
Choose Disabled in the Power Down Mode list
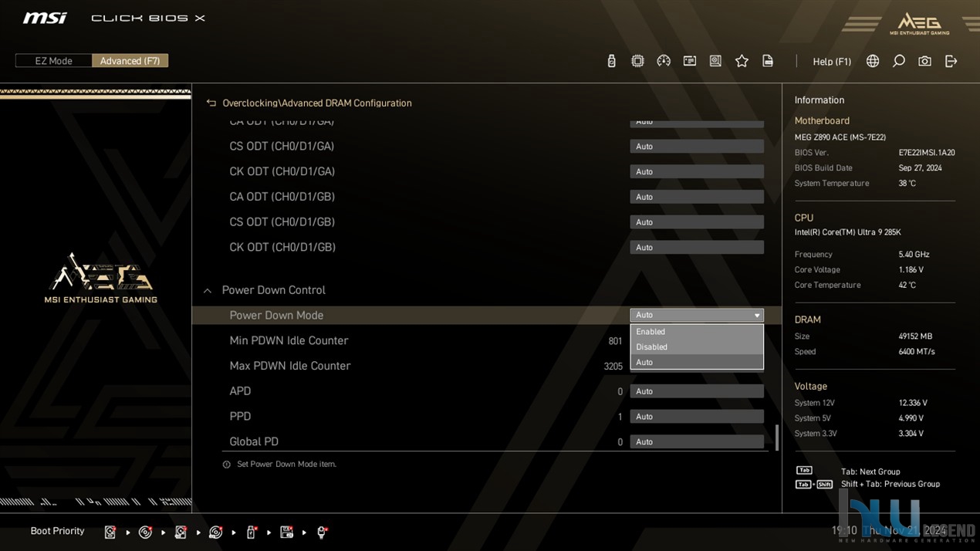coord(697,347)
